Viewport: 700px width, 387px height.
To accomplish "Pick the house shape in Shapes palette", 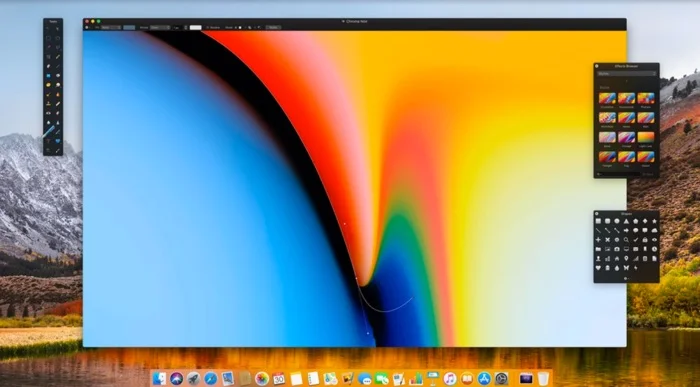I will point(617,258).
